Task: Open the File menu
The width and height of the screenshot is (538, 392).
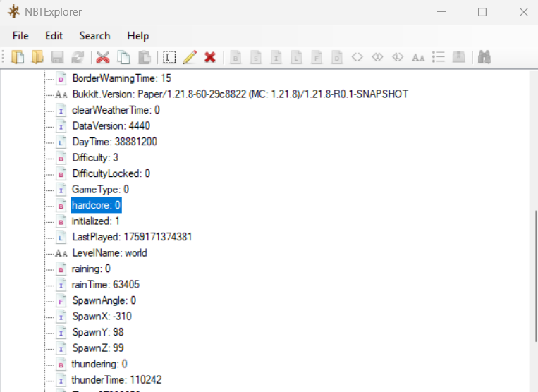Action: (20, 36)
